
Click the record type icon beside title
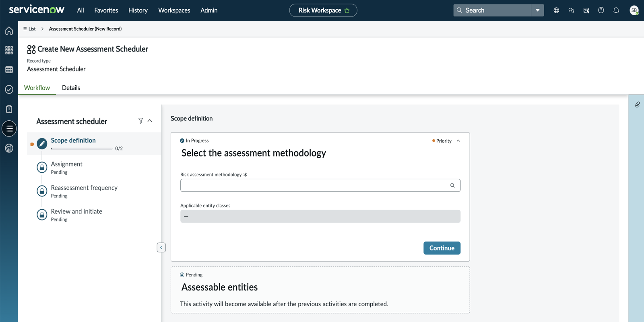31,49
